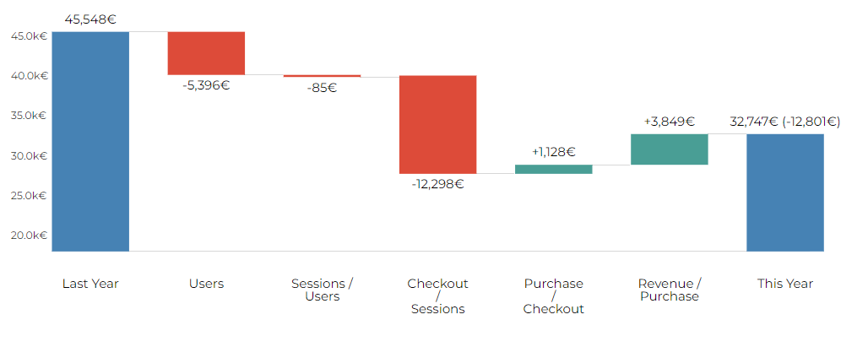This screenshot has width=868, height=347.
Task: Click the Last Year axis label
Action: [x=90, y=284]
